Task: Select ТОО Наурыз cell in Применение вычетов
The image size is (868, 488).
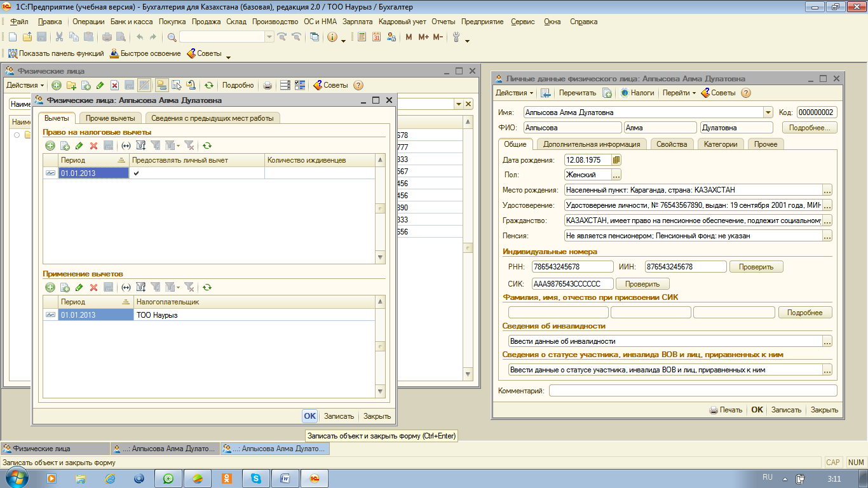Action: point(254,315)
